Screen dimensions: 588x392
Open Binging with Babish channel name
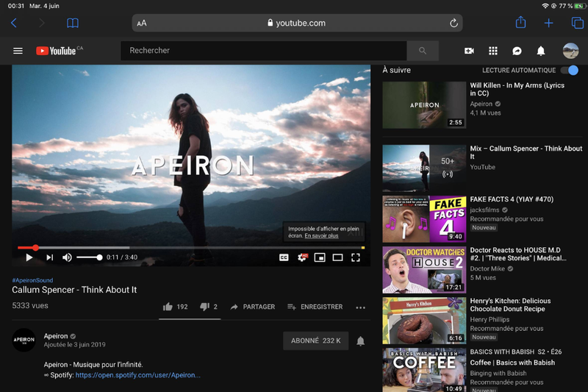[x=498, y=373]
